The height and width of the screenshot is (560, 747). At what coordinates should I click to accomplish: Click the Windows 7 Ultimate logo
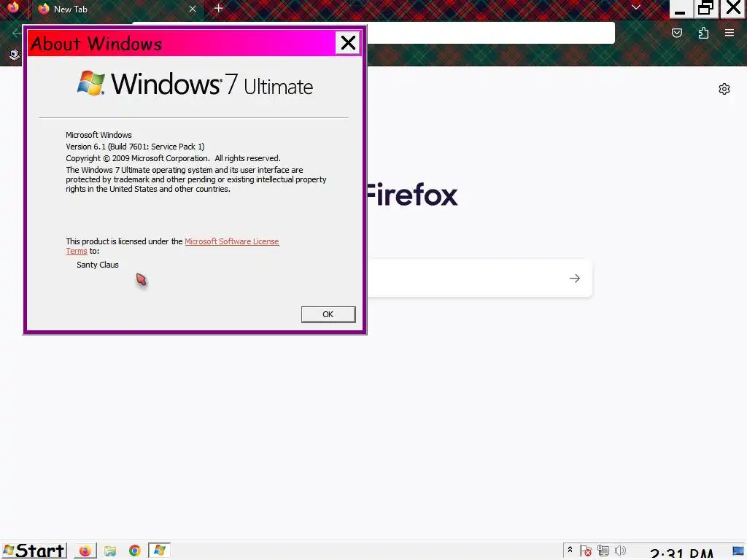click(195, 85)
